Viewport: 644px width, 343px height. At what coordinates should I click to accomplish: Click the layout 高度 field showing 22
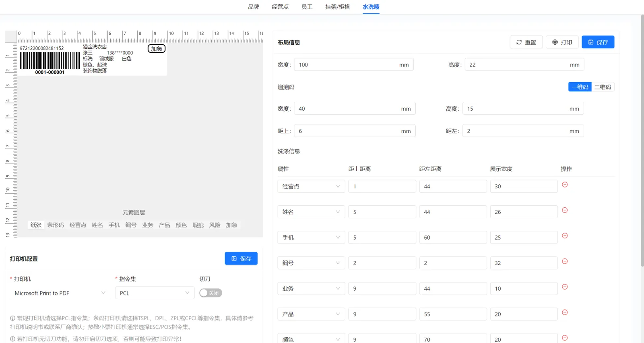click(x=524, y=65)
